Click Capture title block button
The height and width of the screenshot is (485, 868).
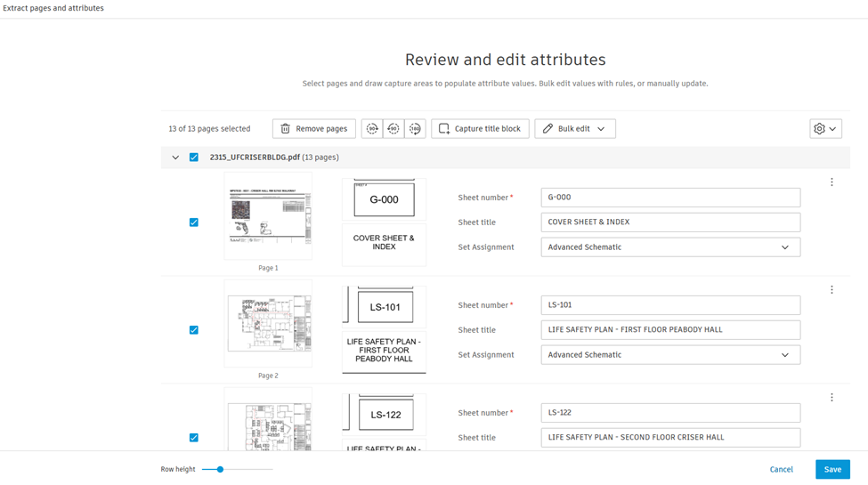(480, 129)
